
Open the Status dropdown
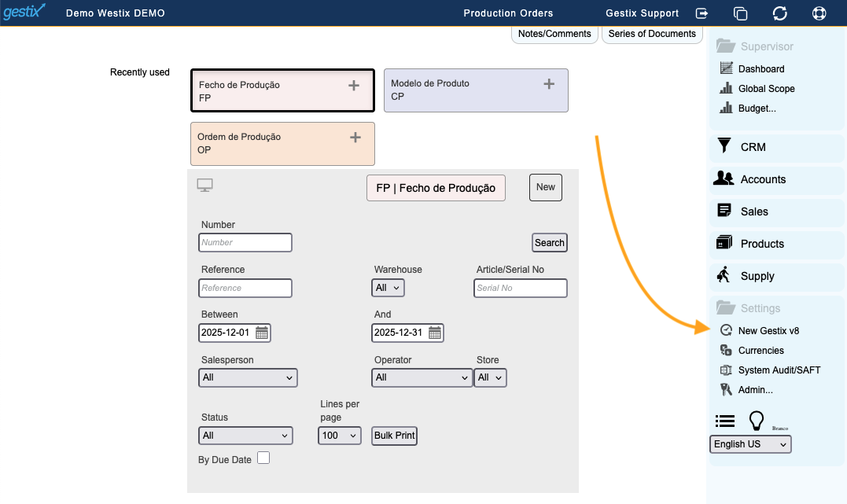245,436
